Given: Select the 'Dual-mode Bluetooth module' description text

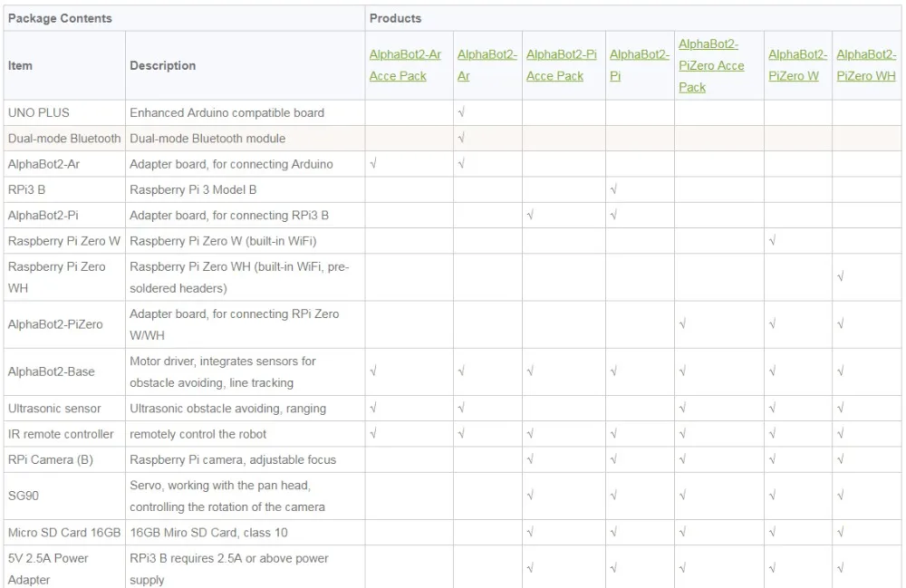Looking at the screenshot, I should pyautogui.click(x=207, y=139).
